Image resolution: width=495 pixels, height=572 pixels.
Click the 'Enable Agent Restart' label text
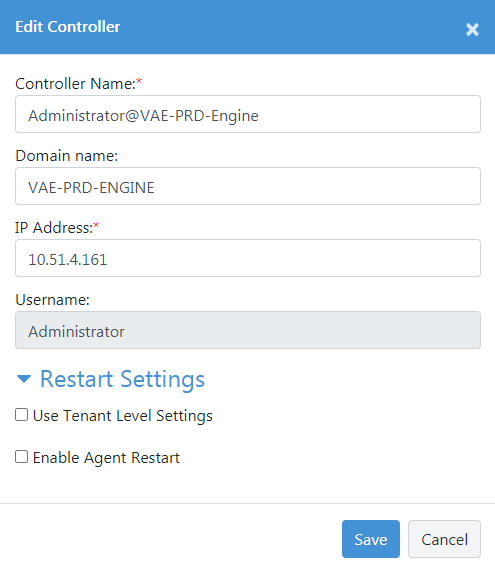click(106, 458)
